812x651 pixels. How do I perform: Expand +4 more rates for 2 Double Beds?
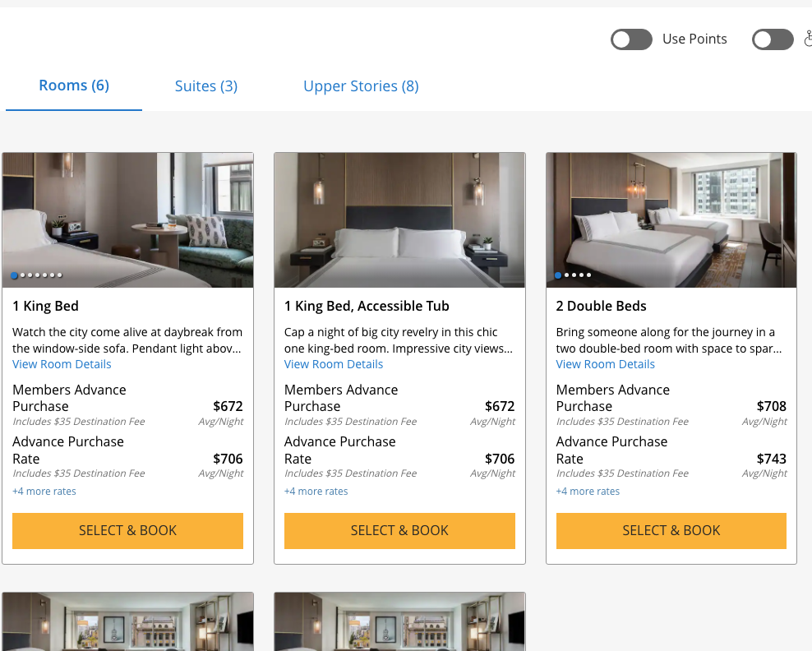click(x=588, y=492)
